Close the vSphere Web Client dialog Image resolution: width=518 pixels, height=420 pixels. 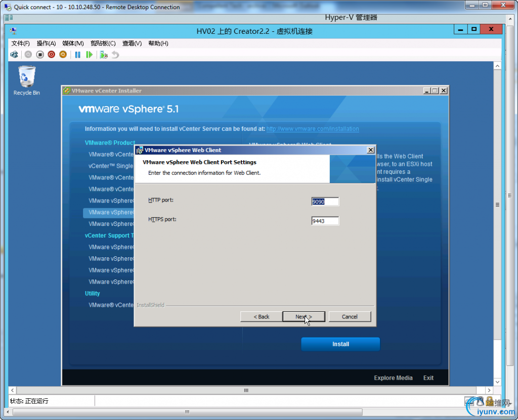point(371,150)
